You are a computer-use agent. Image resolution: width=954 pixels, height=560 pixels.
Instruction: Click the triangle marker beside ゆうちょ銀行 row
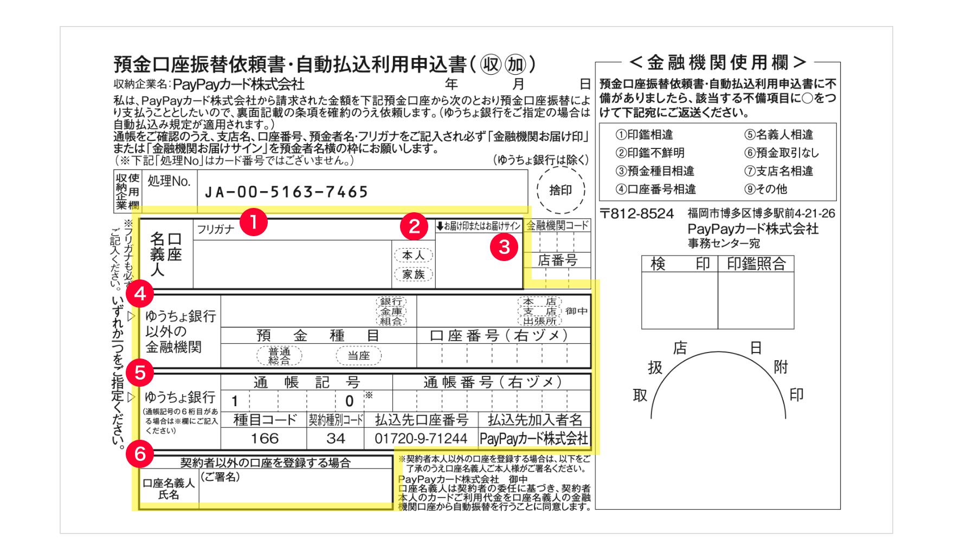tap(131, 397)
